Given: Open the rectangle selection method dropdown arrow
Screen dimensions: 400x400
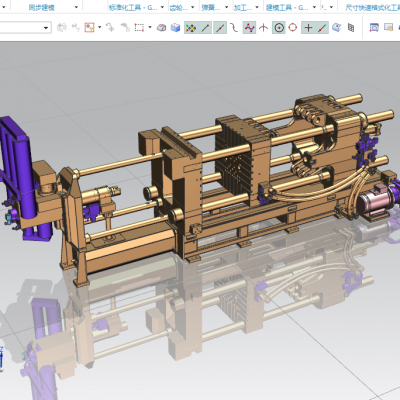Looking at the screenshot, I should pyautogui.click(x=150, y=28).
